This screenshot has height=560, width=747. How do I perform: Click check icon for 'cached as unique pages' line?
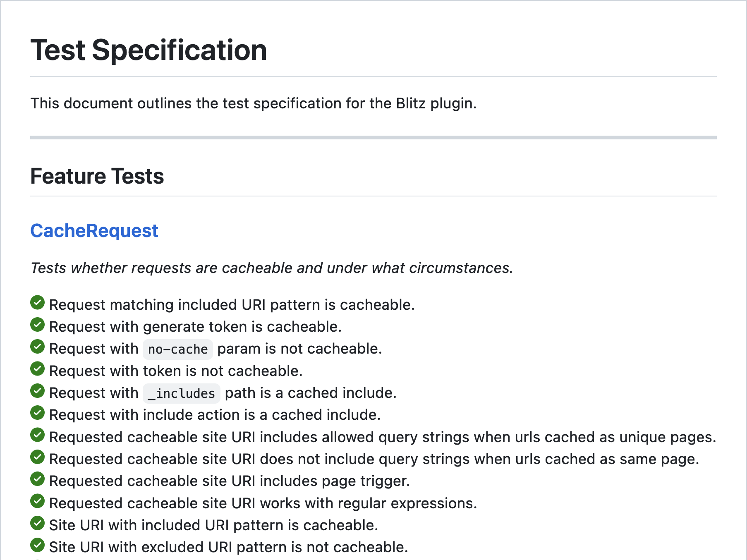[x=37, y=435]
